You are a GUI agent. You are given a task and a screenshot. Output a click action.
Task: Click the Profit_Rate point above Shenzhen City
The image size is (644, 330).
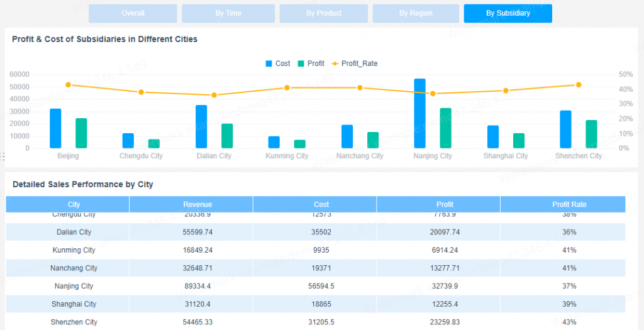[x=579, y=85]
